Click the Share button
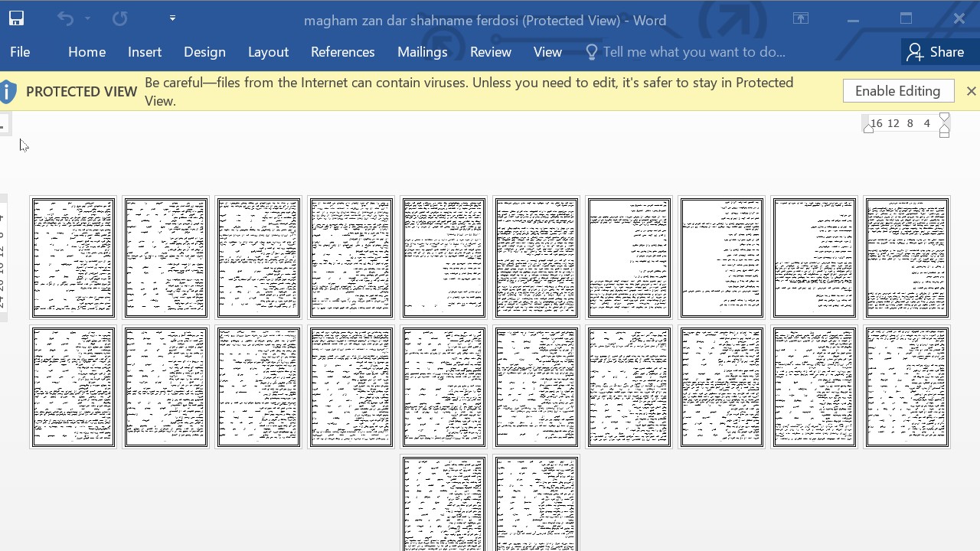This screenshot has width=980, height=551. click(936, 52)
